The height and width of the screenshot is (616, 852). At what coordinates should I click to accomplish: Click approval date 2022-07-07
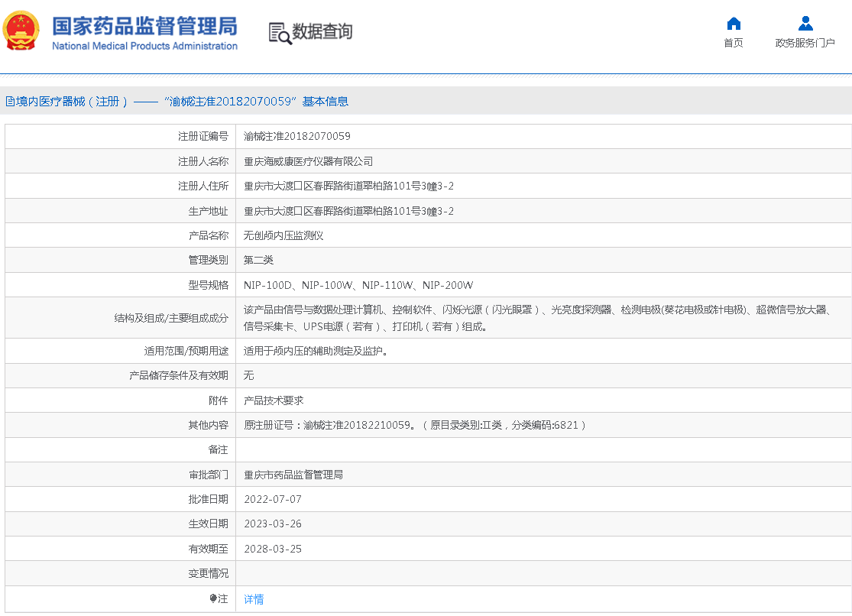click(273, 499)
